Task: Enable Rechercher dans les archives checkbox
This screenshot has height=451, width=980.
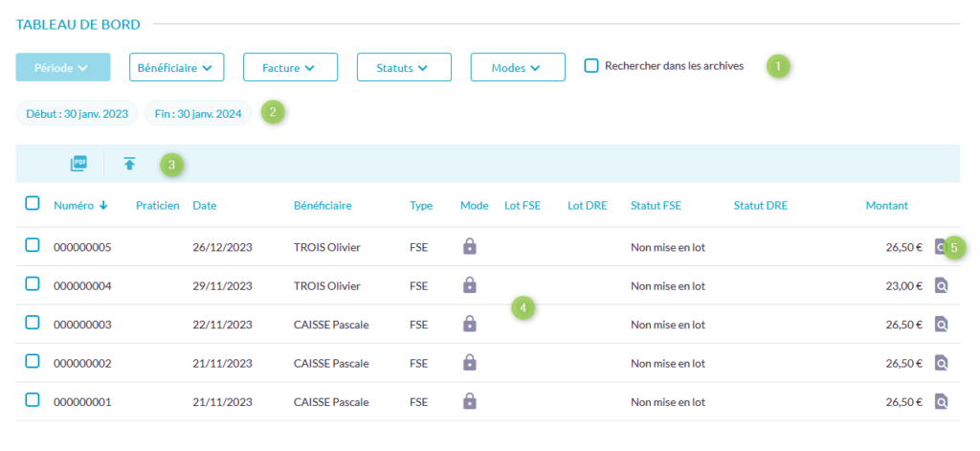Action: [591, 66]
